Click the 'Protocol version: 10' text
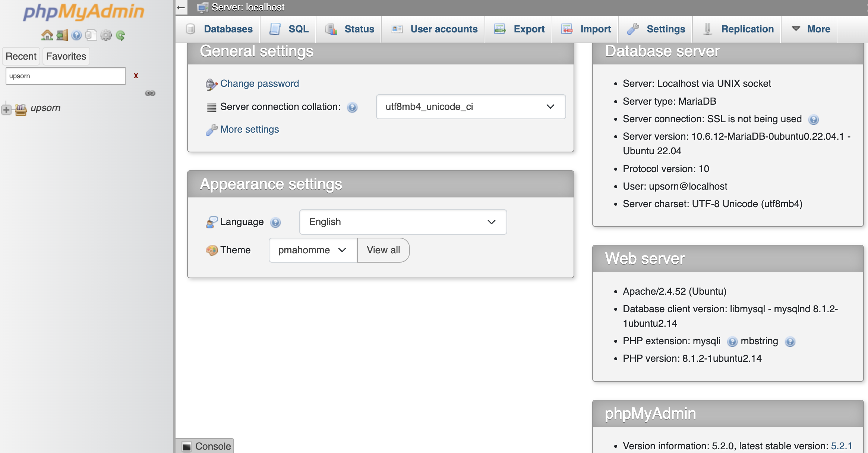This screenshot has width=868, height=453. point(666,169)
